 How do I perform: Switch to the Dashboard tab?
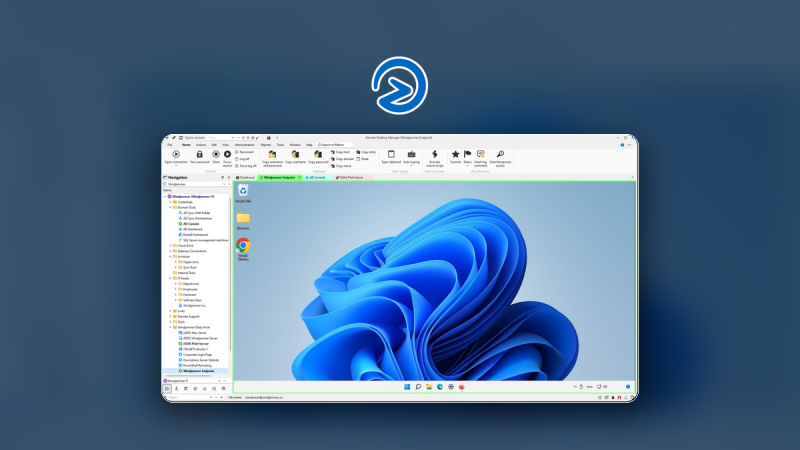pyautogui.click(x=245, y=178)
